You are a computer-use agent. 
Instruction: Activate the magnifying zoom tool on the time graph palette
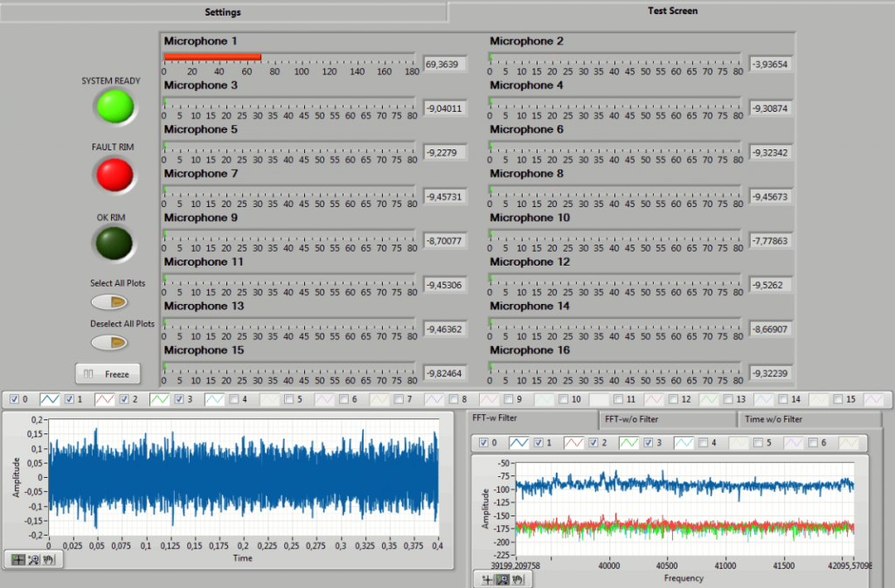33,559
